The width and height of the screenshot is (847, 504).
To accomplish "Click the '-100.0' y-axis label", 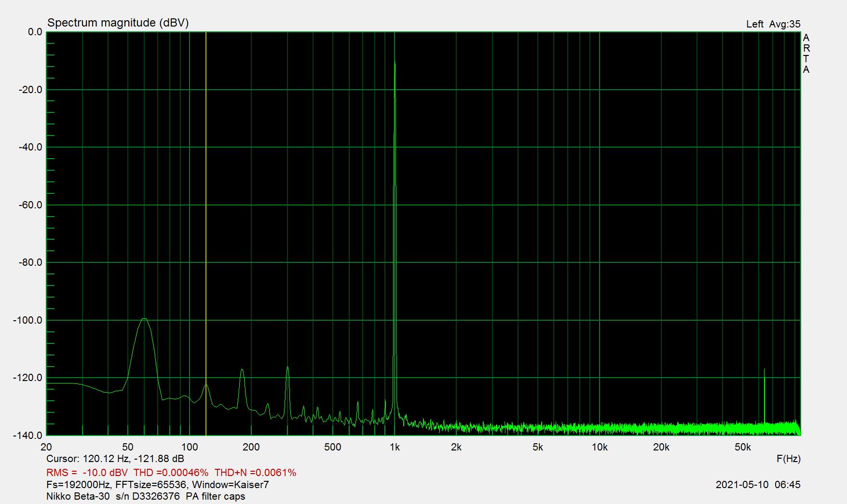I will [x=28, y=320].
